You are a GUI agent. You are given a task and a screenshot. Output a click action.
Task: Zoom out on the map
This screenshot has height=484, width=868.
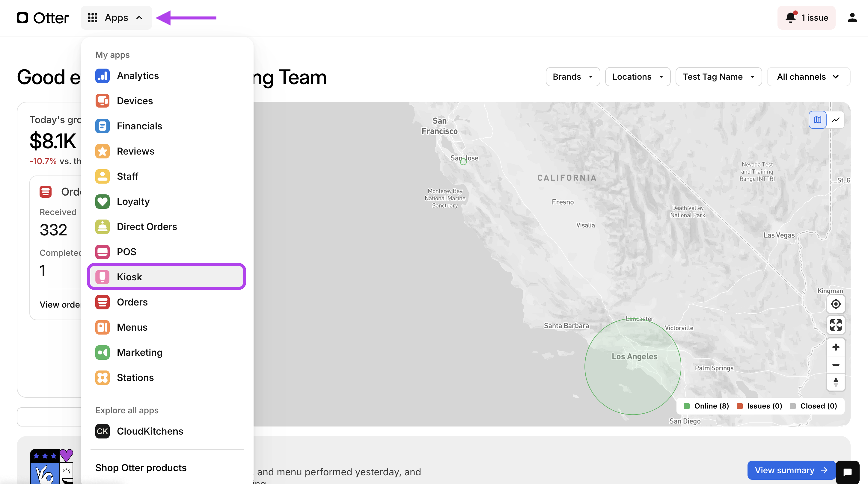point(836,365)
